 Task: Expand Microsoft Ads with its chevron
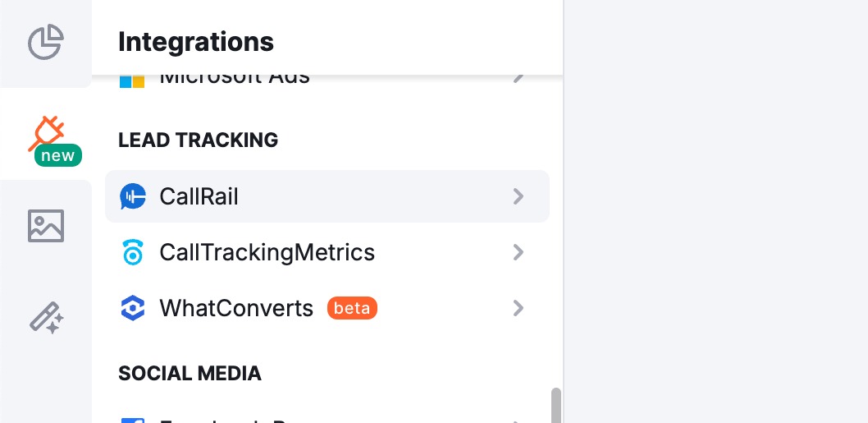click(518, 79)
